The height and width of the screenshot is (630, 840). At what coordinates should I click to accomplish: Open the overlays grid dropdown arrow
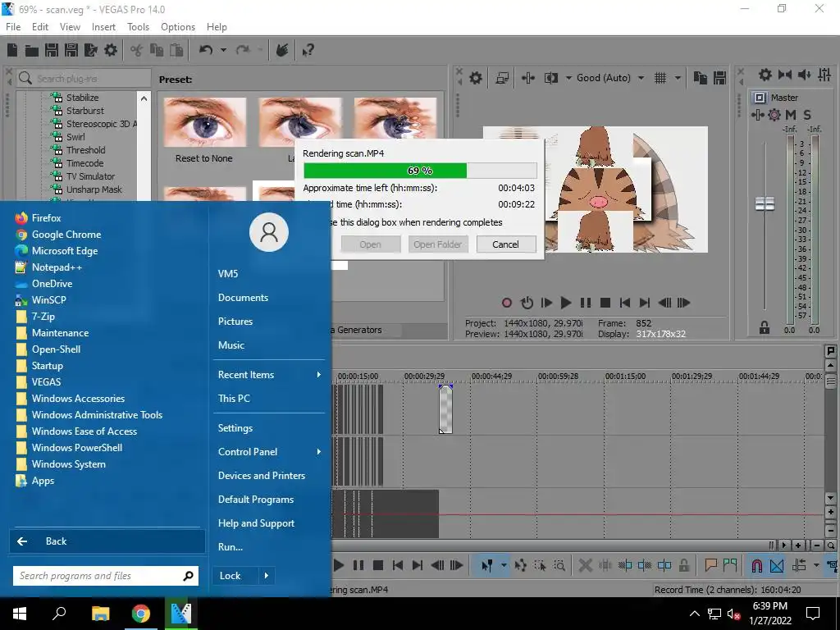pyautogui.click(x=678, y=78)
